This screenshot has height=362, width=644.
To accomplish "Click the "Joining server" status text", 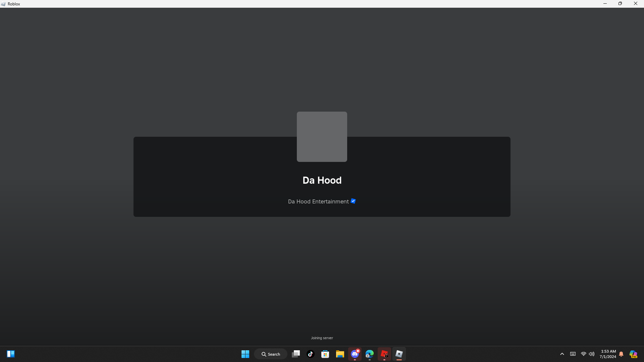I will (322, 338).
